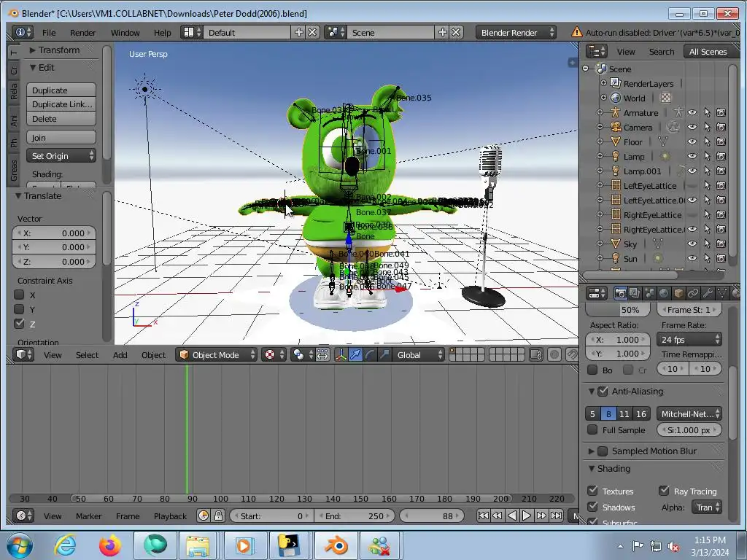Open the World properties globe icon
Screen dimensions: 747x560
664,293
